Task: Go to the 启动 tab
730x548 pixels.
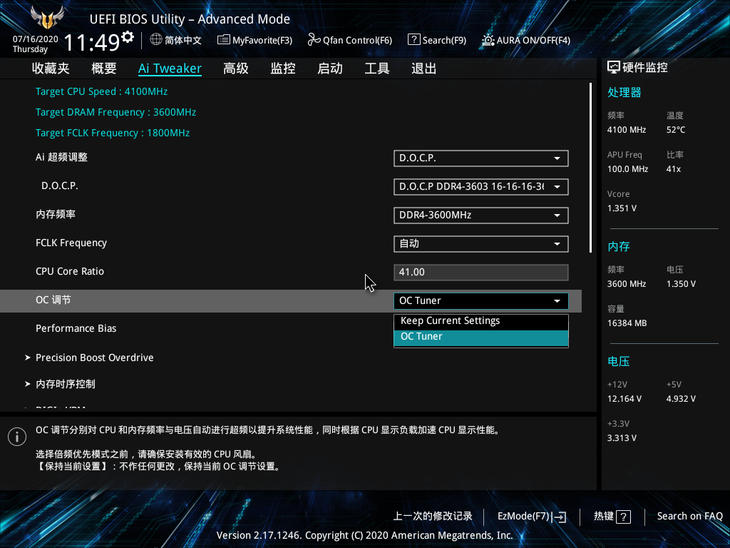Action: click(x=330, y=68)
